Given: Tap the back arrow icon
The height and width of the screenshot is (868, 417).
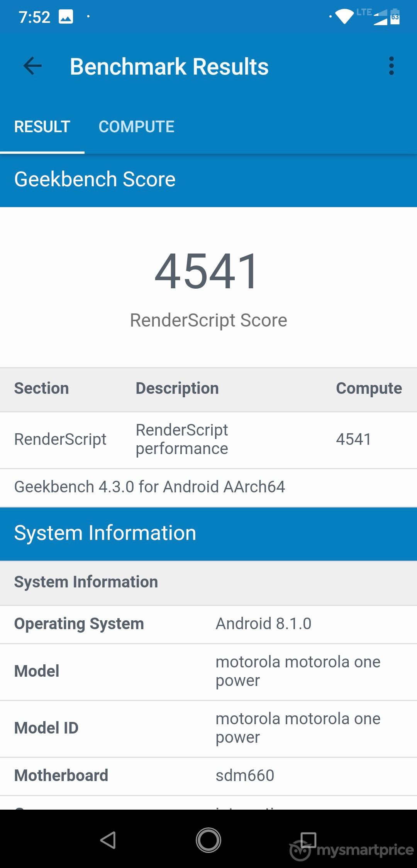Looking at the screenshot, I should tap(32, 66).
